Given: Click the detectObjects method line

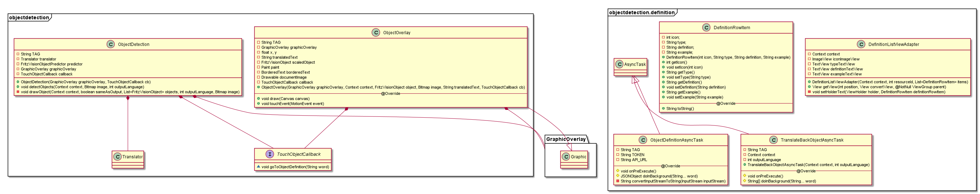Looking at the screenshot, I should pyautogui.click(x=82, y=87).
